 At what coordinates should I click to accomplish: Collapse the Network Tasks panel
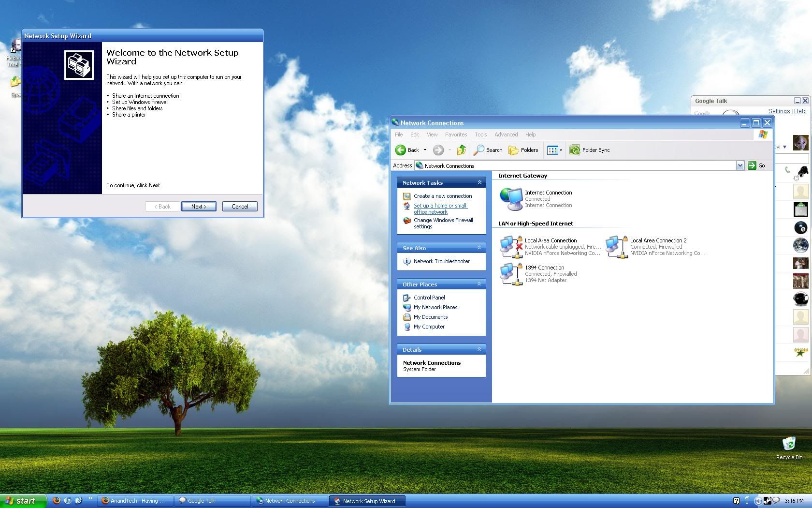pos(479,182)
